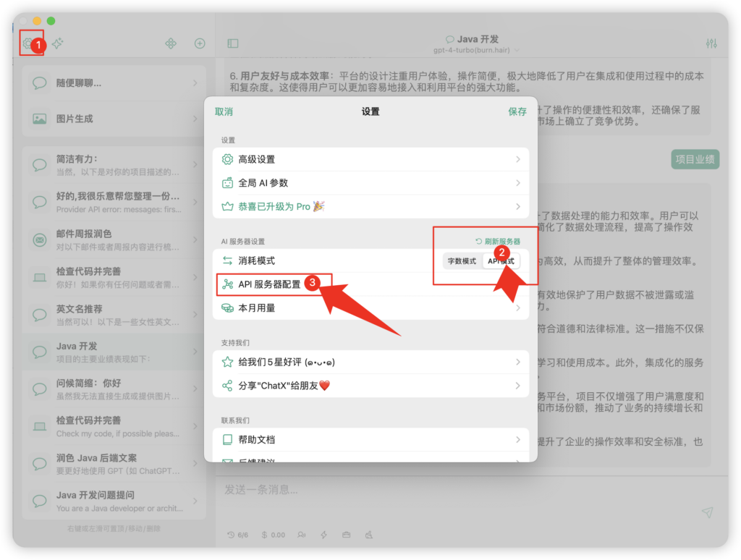
Task: Open 全局 AI 参数 settings entry
Action: click(370, 183)
